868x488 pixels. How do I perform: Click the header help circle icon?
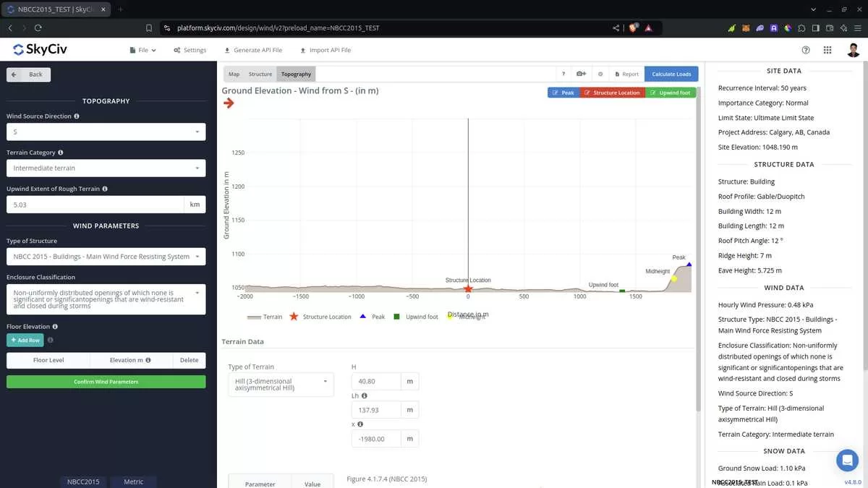[x=806, y=50]
